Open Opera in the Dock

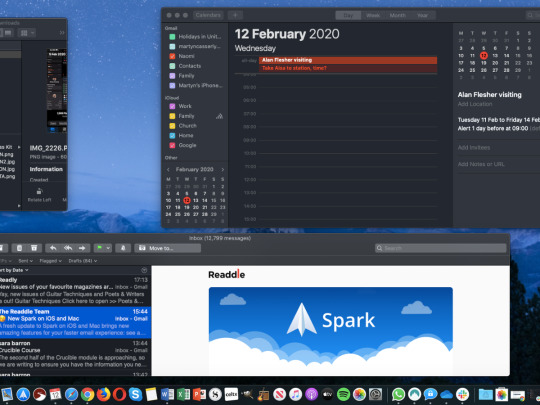(120, 394)
